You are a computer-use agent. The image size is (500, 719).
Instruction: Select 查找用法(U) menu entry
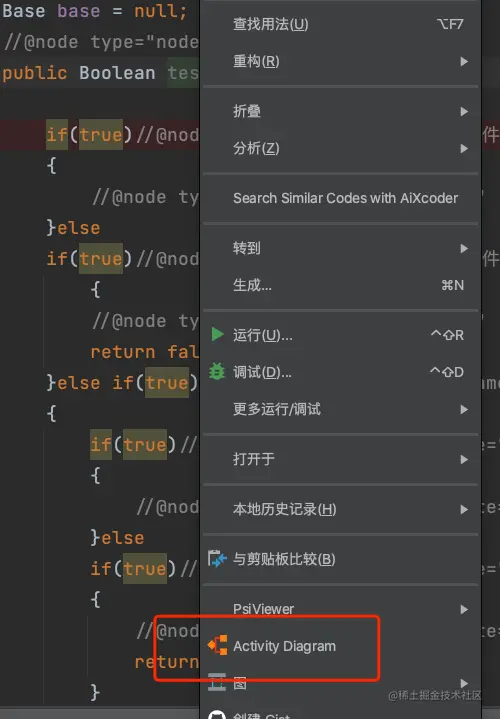point(340,24)
